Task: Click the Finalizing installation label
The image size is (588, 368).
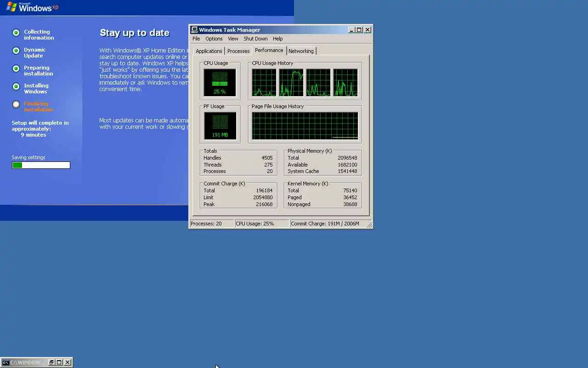Action: coord(38,106)
